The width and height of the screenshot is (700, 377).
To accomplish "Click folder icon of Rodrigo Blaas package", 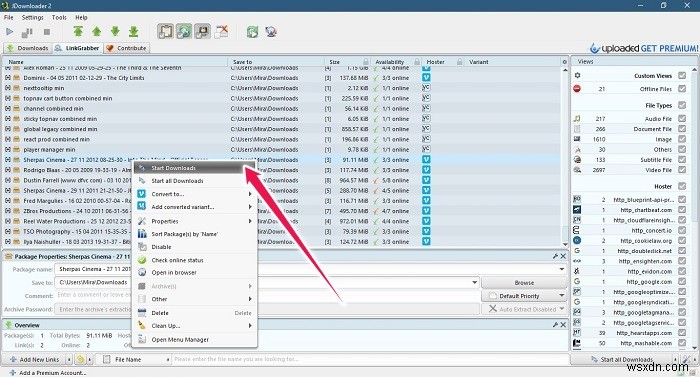I will click(17, 170).
